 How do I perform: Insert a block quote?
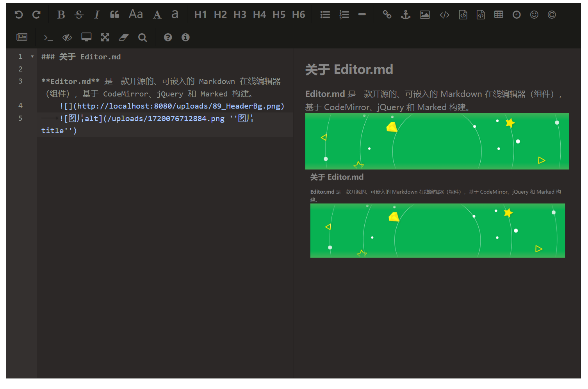click(114, 15)
